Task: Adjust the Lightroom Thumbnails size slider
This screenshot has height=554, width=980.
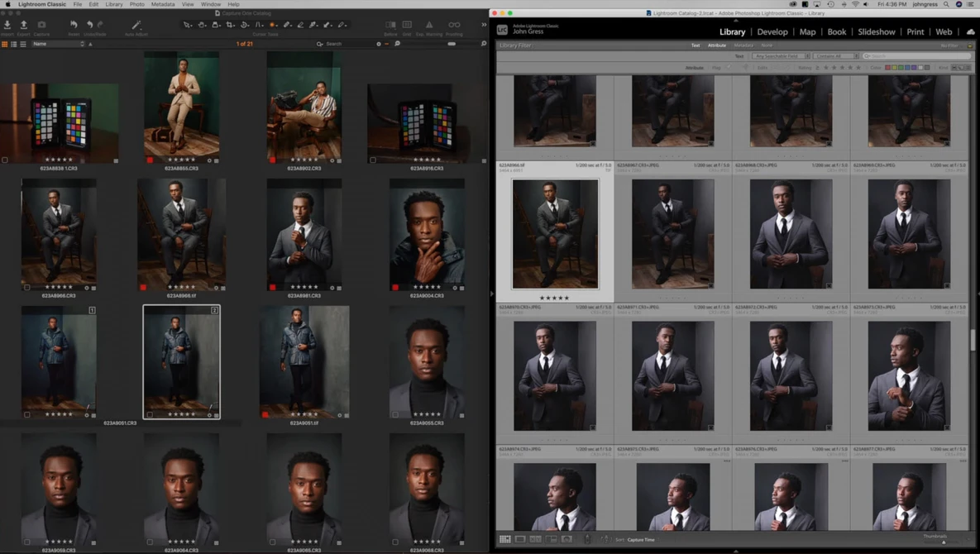Action: coord(944,542)
